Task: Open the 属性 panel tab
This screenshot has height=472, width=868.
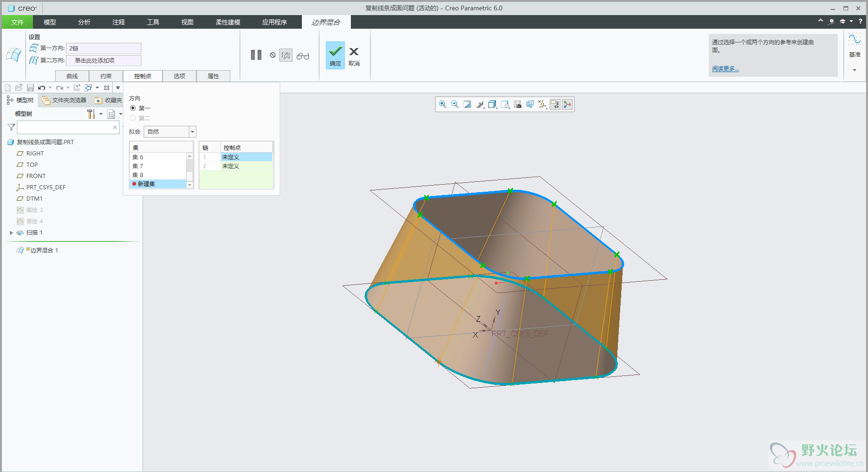Action: pyautogui.click(x=213, y=76)
